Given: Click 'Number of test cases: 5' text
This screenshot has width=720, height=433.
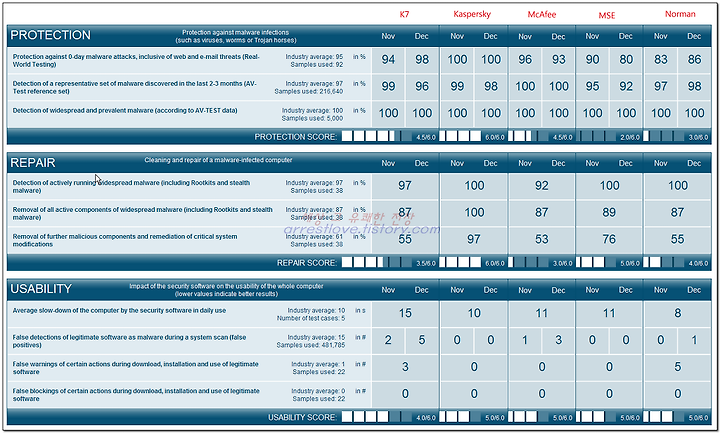Looking at the screenshot, I should [x=311, y=318].
